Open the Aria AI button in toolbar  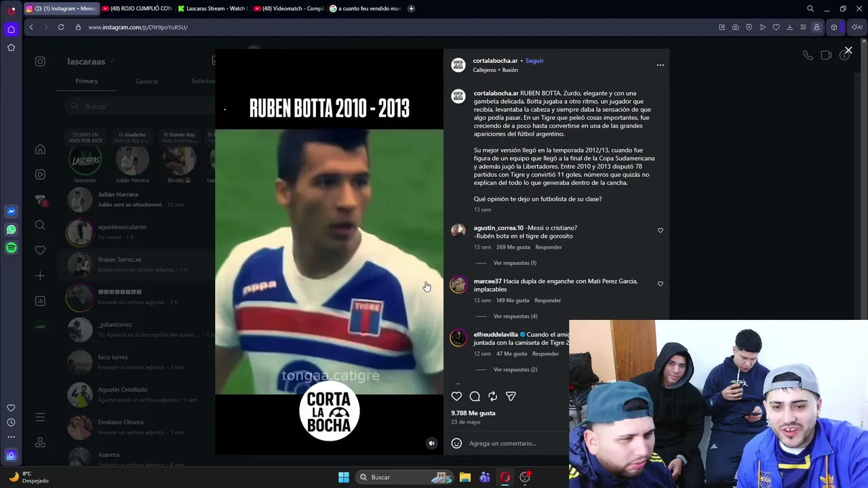[857, 27]
